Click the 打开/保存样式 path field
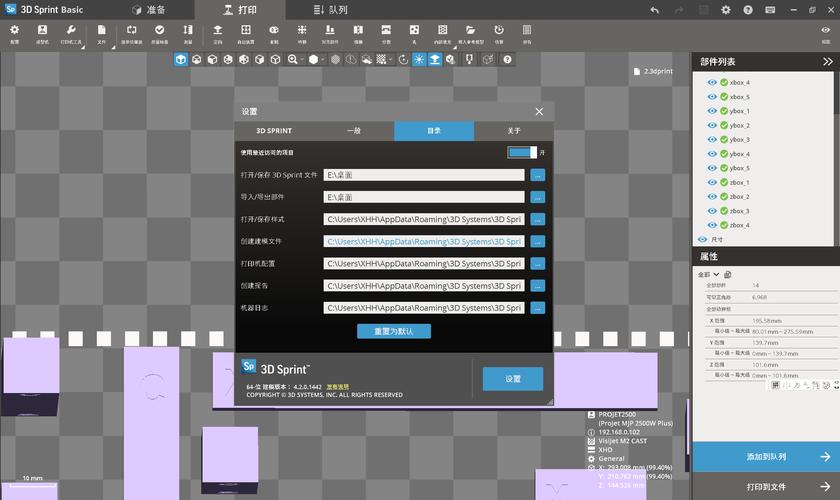Screen dimensions: 840x500 pyautogui.click(x=424, y=219)
